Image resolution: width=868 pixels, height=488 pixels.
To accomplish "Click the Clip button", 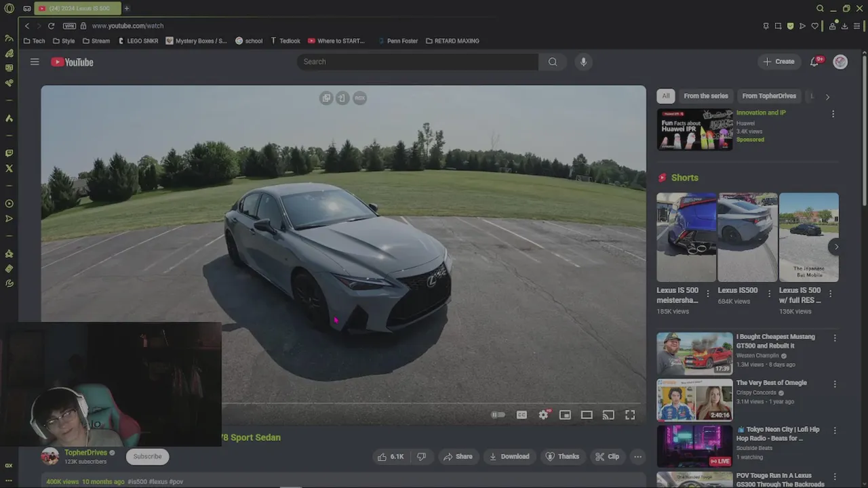I will [607, 457].
